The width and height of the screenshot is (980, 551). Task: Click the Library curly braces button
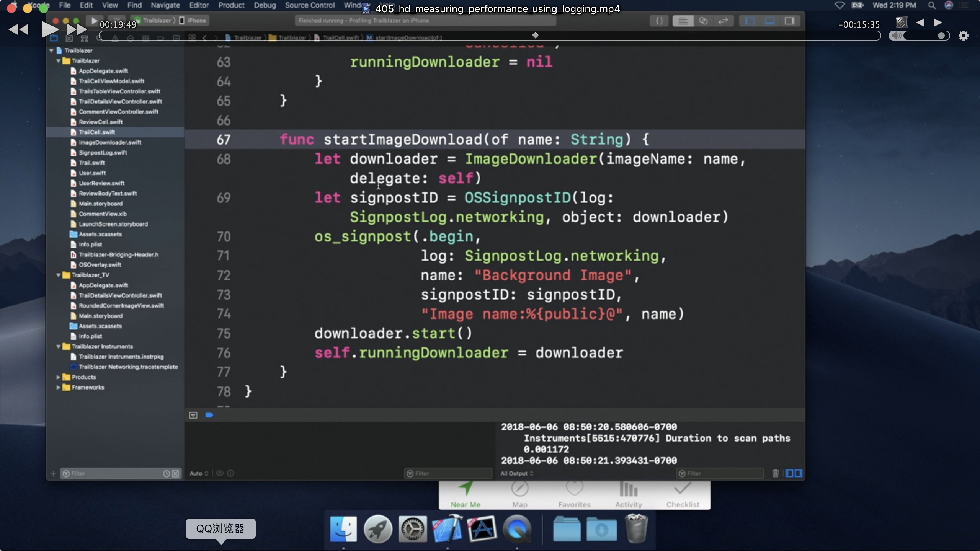click(x=659, y=21)
